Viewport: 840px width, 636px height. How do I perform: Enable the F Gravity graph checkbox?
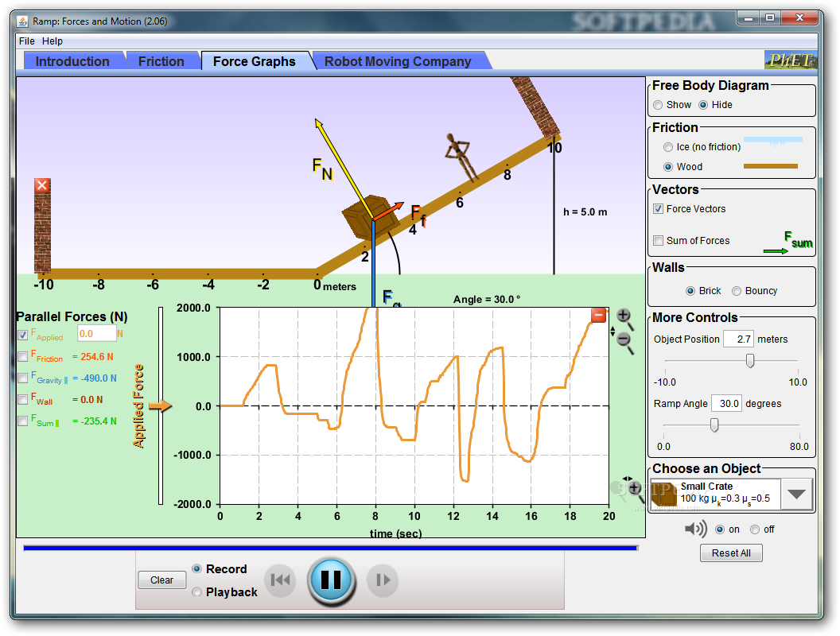[23, 378]
